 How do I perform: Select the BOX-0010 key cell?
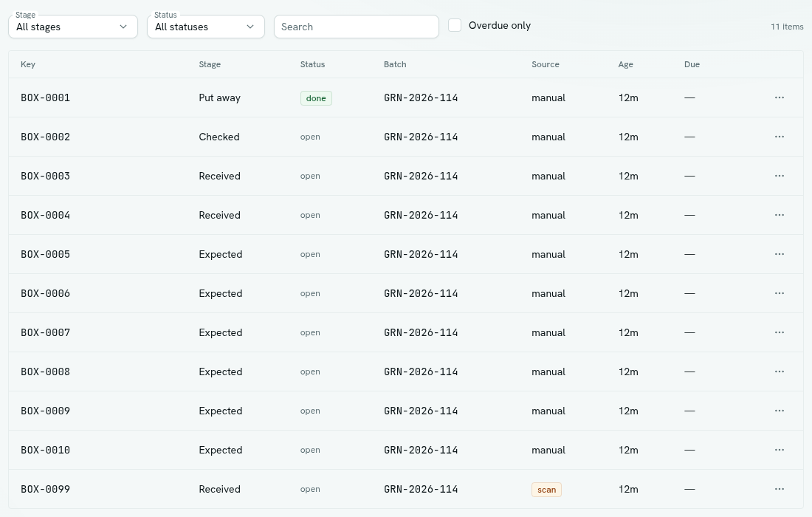pos(46,450)
